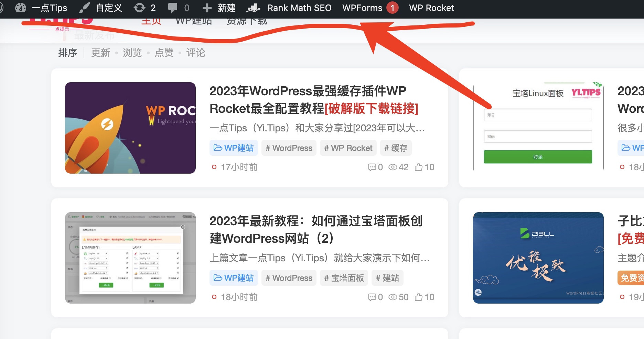Open WPForms in the admin bar
Screen dimensions: 644x339
point(362,8)
